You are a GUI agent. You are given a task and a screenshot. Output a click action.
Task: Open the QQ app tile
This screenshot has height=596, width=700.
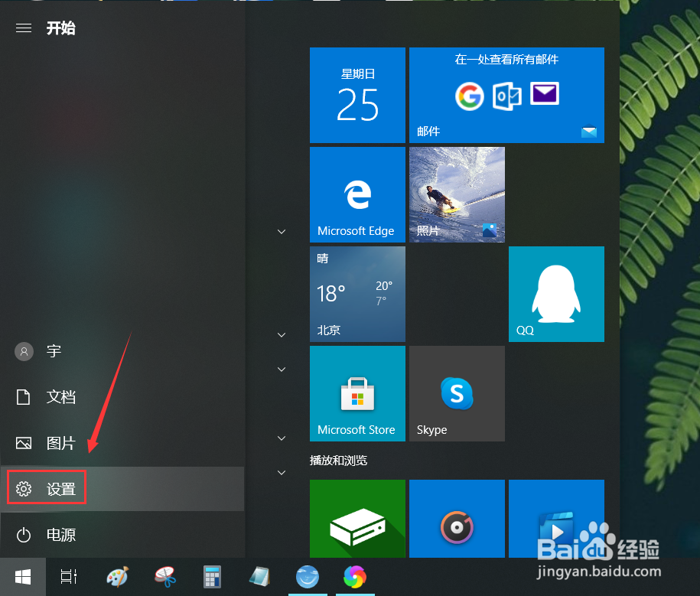point(556,294)
